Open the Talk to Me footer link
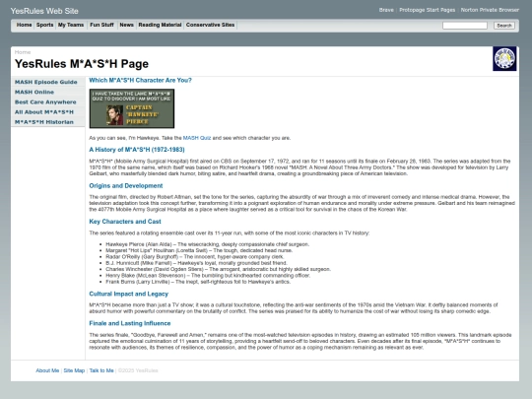The height and width of the screenshot is (399, 532). [101, 370]
